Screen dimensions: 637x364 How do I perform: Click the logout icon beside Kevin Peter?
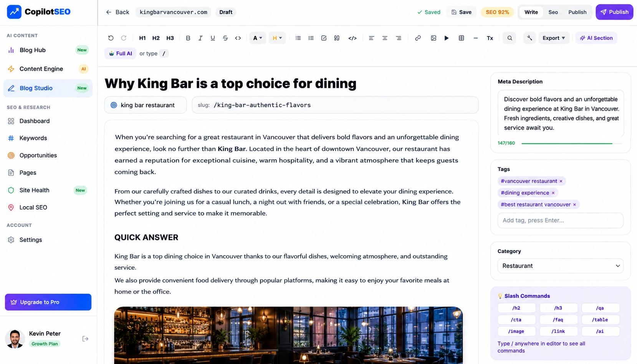[x=85, y=339]
